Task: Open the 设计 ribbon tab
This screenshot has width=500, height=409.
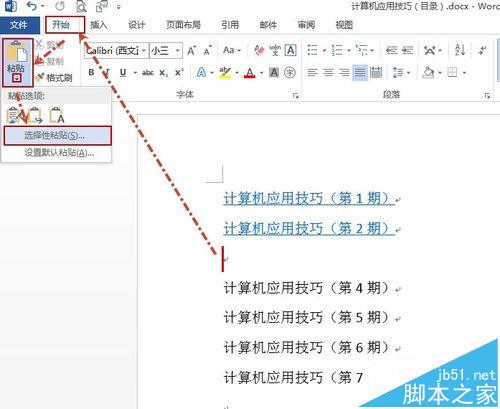Action: 137,25
